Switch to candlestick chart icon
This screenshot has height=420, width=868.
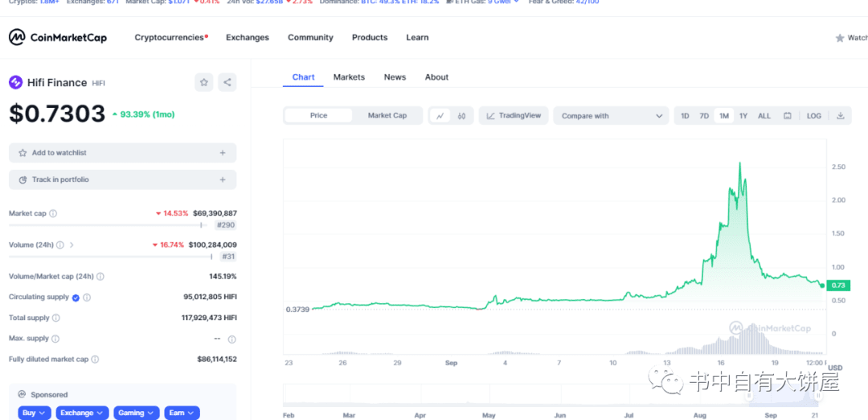pyautogui.click(x=462, y=116)
